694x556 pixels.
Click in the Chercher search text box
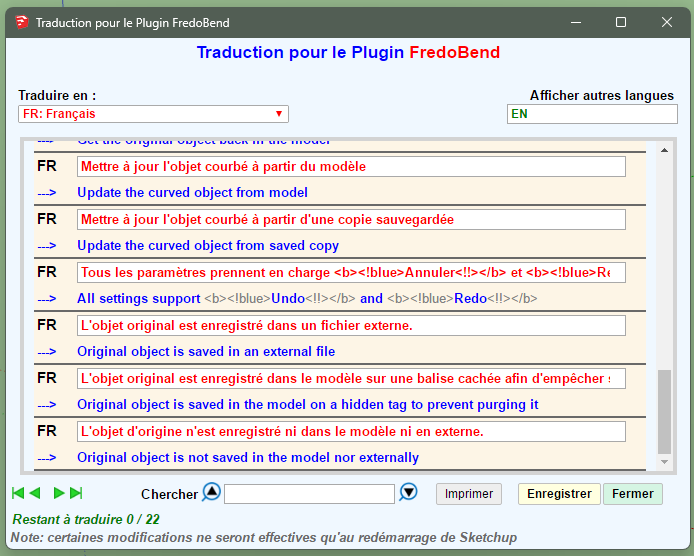point(309,494)
